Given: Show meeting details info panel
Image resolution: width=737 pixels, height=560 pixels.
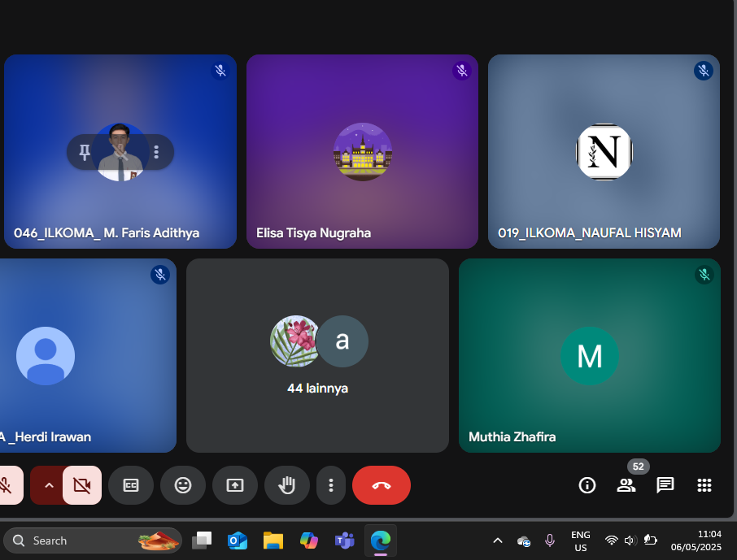Looking at the screenshot, I should tap(587, 485).
